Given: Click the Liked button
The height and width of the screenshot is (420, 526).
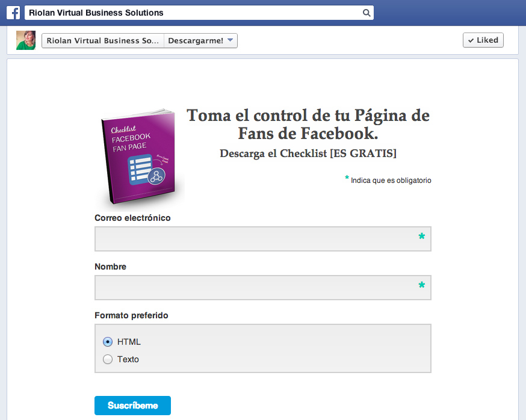Looking at the screenshot, I should (483, 40).
